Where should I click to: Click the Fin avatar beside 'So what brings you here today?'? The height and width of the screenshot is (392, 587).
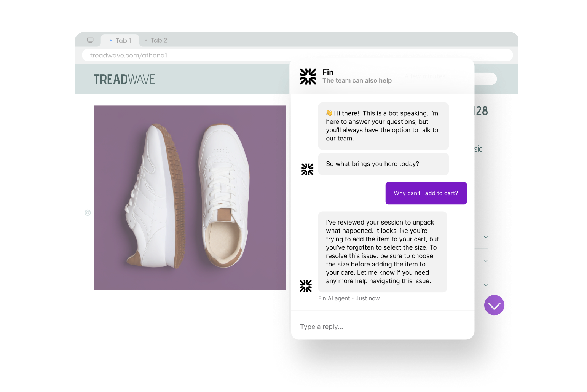click(x=307, y=169)
